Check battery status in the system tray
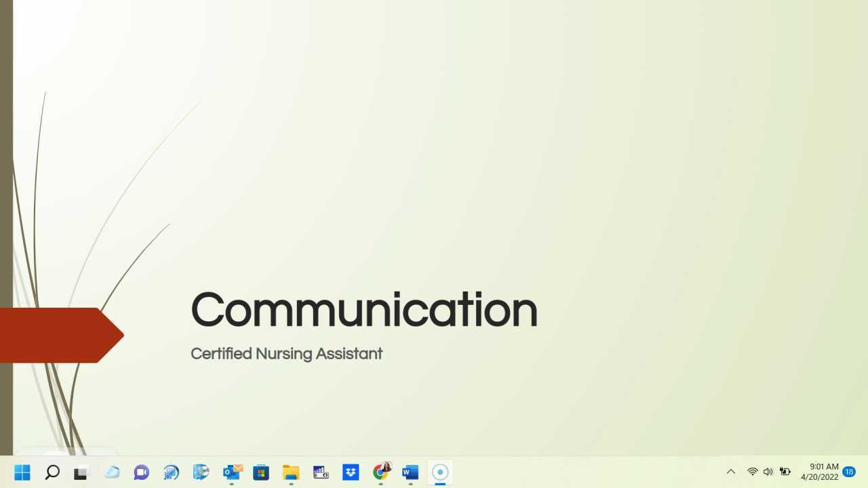868x488 pixels. click(x=785, y=472)
